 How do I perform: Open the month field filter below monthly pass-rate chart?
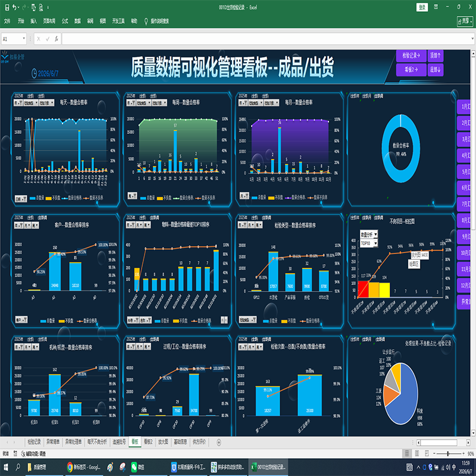pyautogui.click(x=245, y=196)
